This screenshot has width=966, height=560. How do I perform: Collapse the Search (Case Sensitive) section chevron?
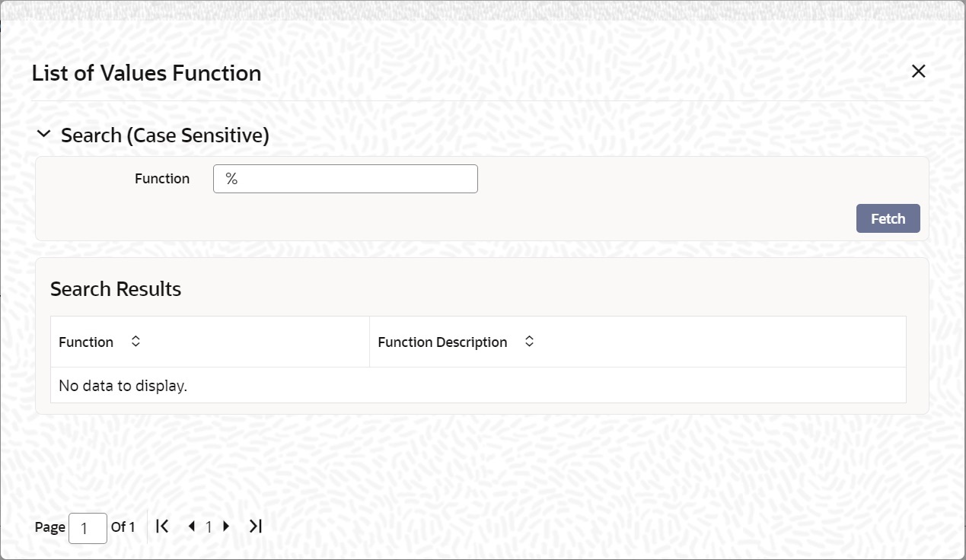tap(44, 135)
